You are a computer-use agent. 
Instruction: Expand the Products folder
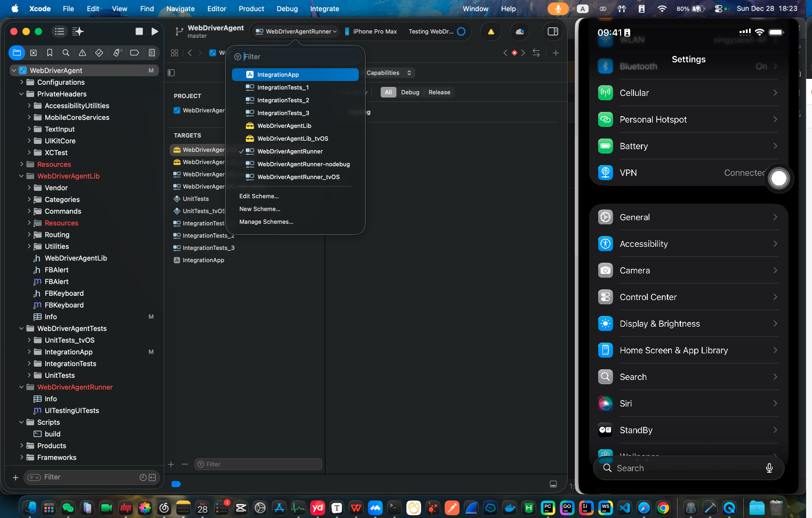pyautogui.click(x=21, y=446)
